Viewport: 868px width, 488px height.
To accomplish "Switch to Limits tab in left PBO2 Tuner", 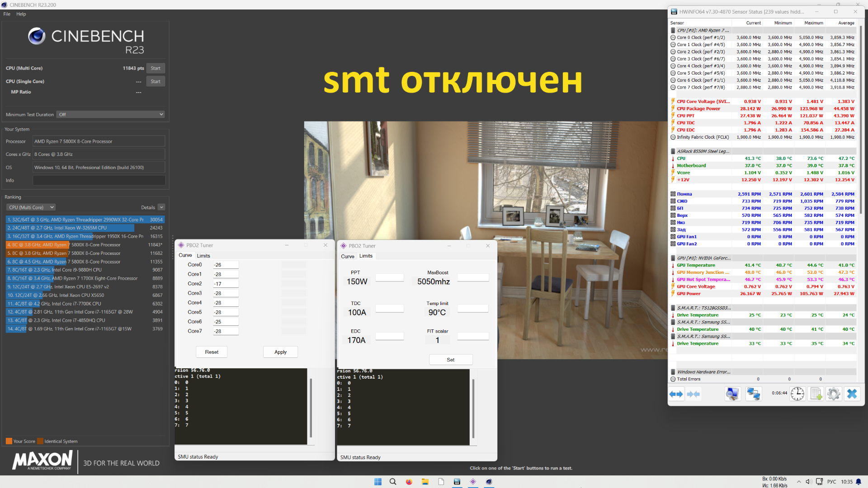I will click(x=203, y=256).
